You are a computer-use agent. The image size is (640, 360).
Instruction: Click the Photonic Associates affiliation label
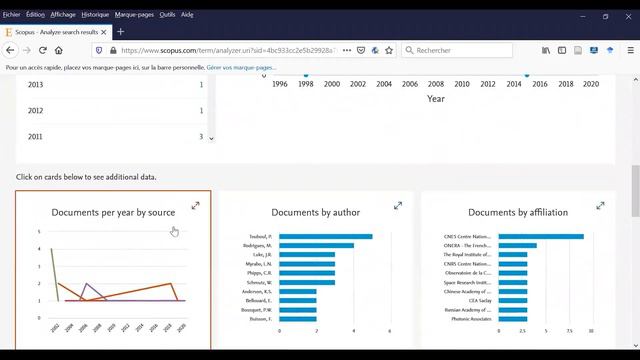471,319
